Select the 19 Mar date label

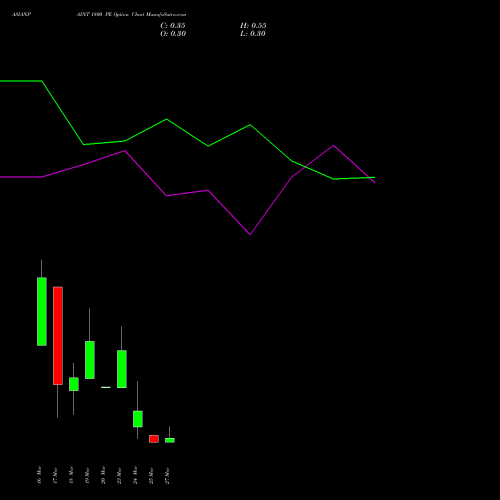click(87, 475)
